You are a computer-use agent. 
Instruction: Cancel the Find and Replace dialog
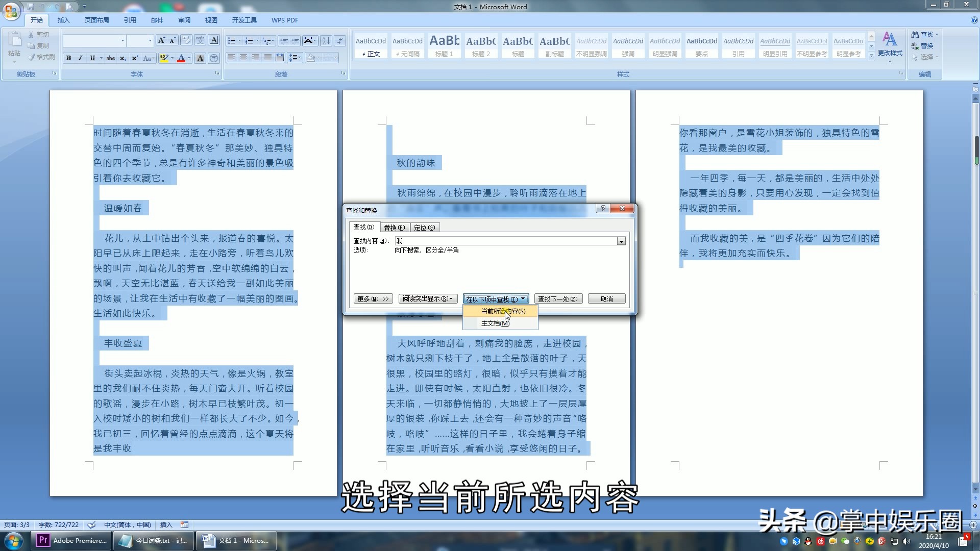(x=606, y=299)
